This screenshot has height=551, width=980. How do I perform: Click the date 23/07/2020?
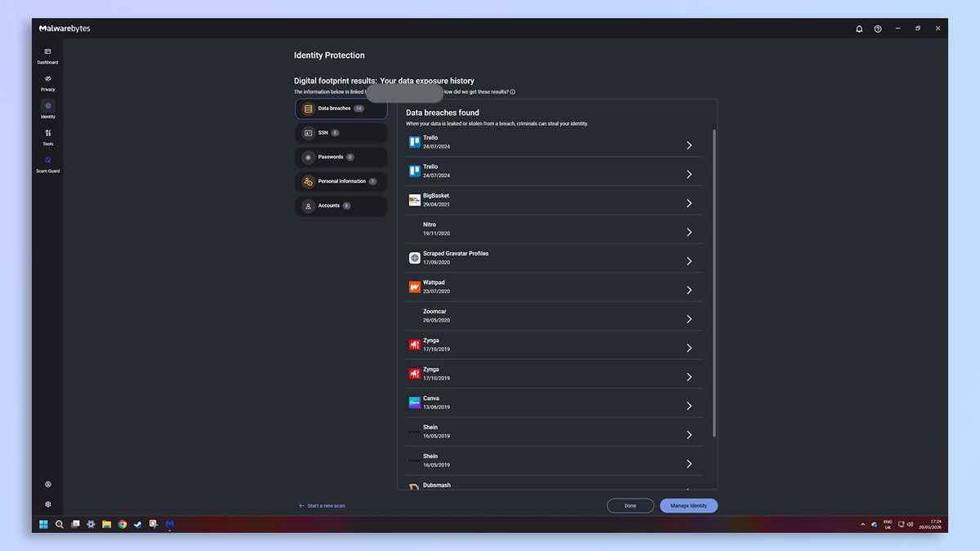point(436,291)
